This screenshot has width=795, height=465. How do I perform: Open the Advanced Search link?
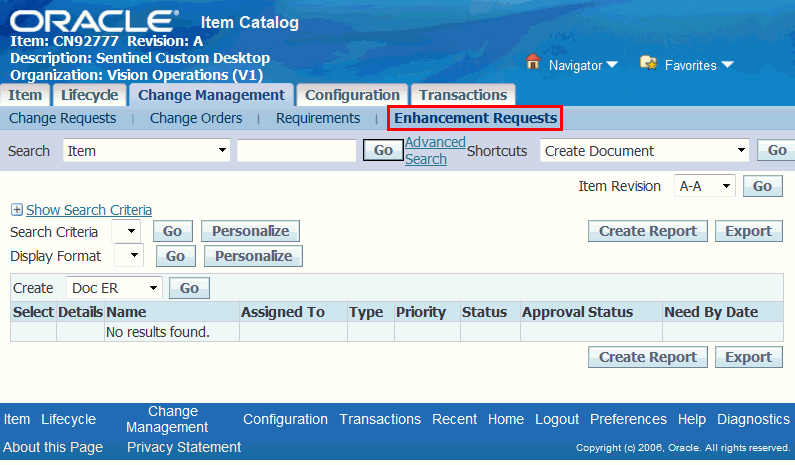pos(435,151)
